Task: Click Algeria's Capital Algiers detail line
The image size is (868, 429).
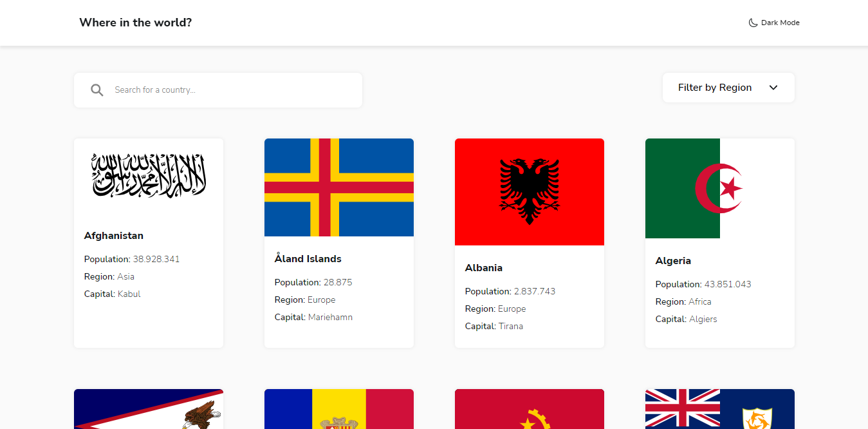Action: [686, 319]
